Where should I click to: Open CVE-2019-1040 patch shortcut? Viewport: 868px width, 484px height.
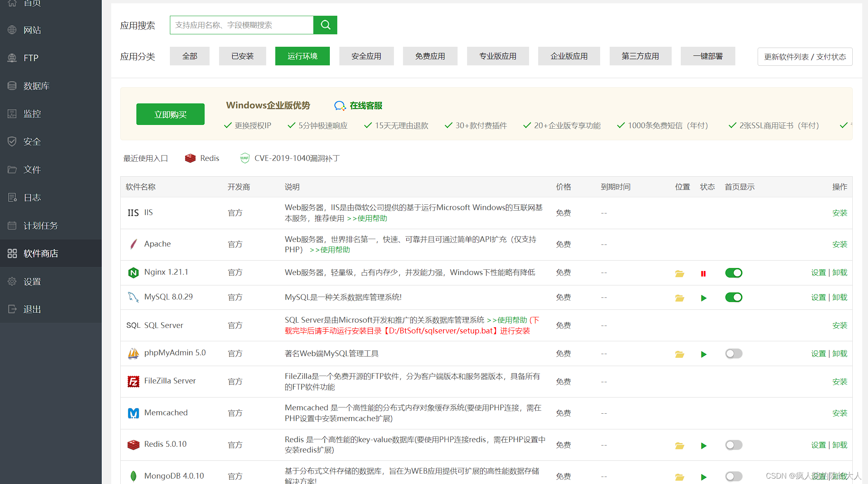(x=290, y=158)
